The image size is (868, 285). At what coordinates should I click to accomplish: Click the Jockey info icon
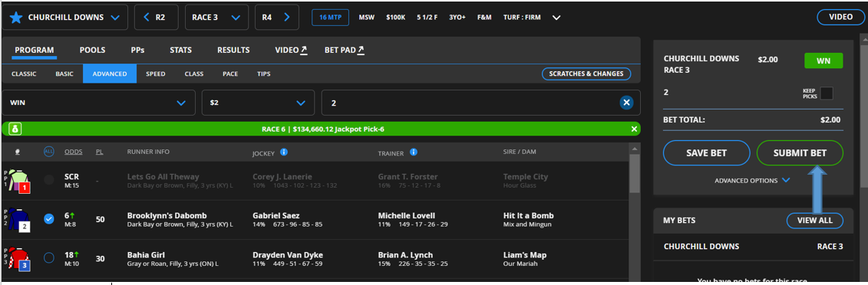point(284,152)
